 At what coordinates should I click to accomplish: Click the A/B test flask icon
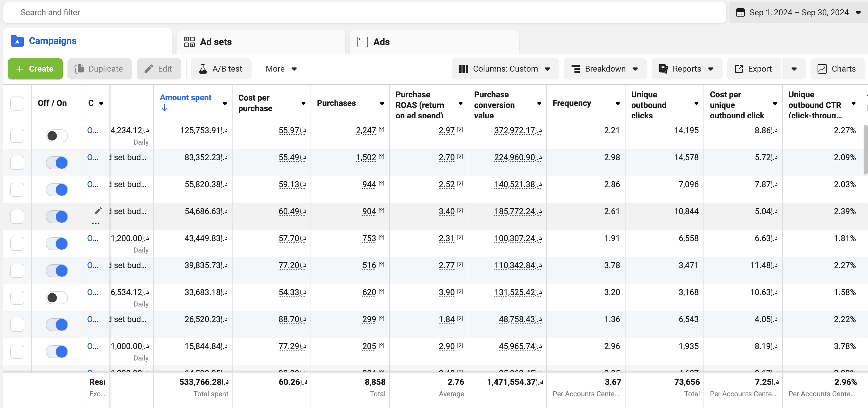click(x=203, y=69)
